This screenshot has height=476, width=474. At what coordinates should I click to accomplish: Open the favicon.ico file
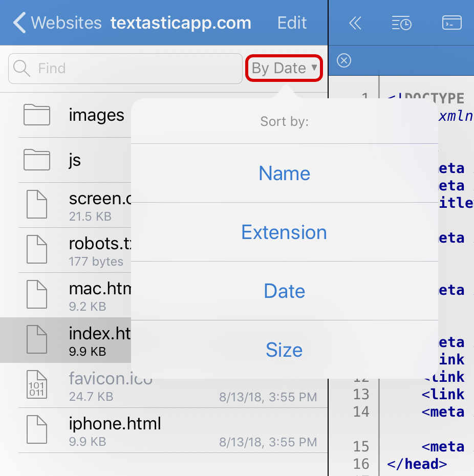pos(164,385)
